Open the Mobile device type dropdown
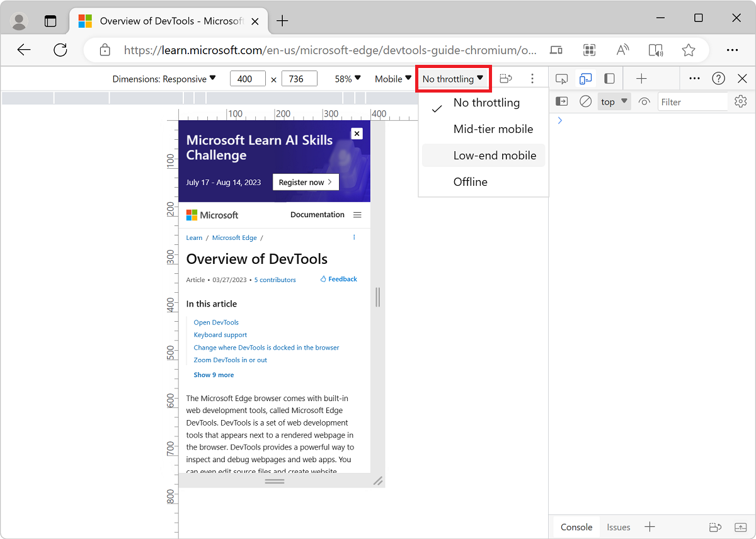Image resolution: width=756 pixels, height=539 pixels. click(x=392, y=78)
